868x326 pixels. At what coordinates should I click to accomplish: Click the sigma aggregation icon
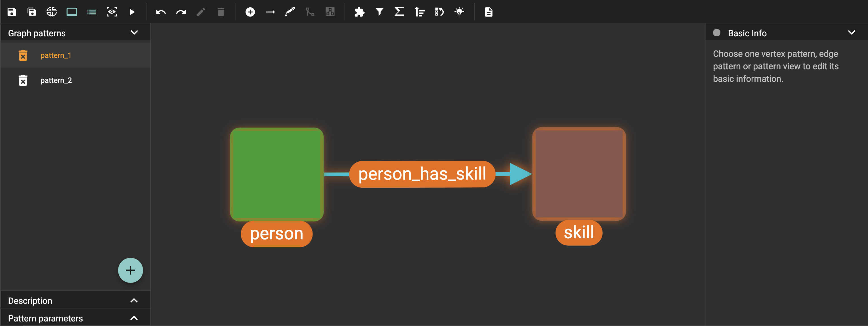click(x=399, y=12)
